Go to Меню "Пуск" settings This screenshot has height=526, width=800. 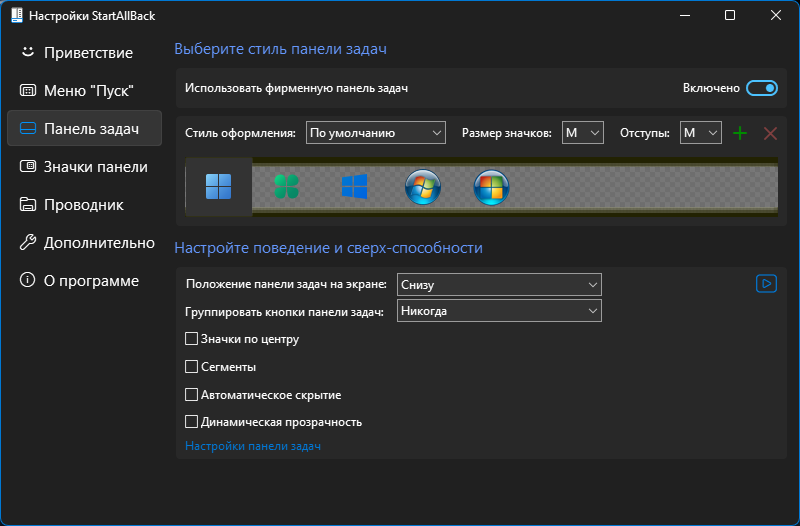point(84,90)
